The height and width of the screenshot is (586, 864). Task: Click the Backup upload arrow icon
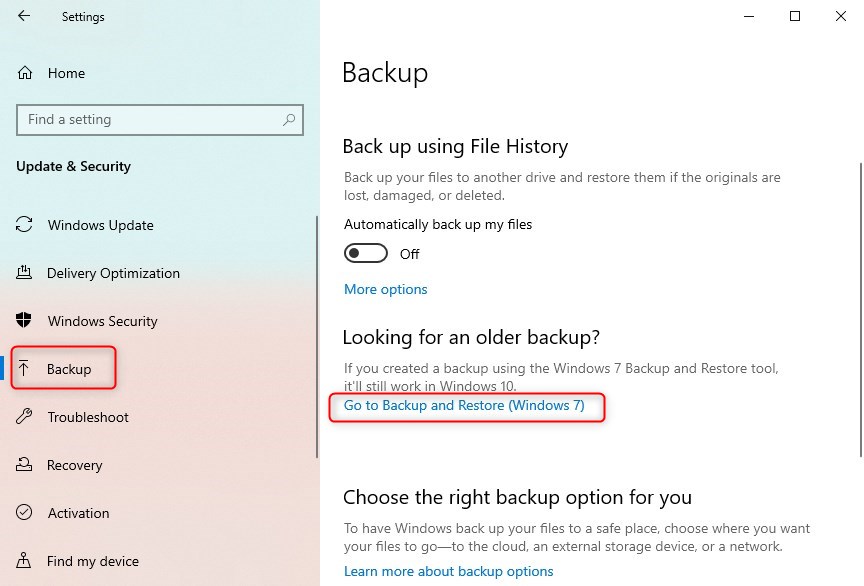pyautogui.click(x=26, y=369)
